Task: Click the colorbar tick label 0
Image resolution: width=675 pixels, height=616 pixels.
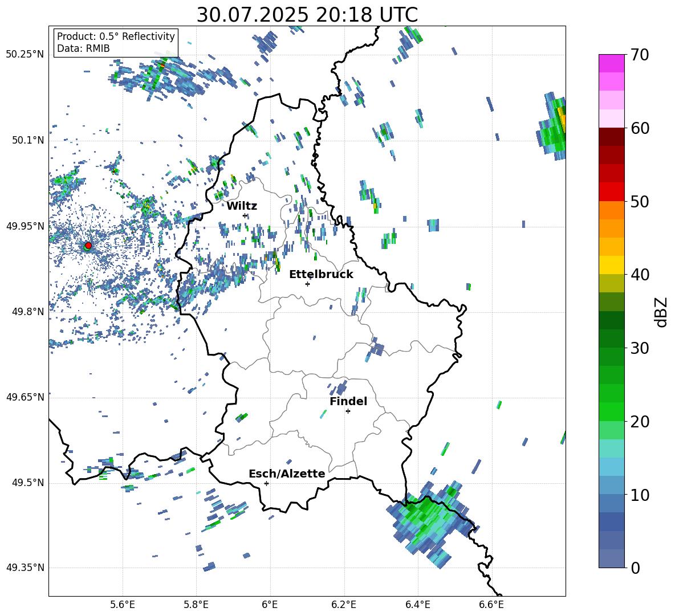Action: [x=635, y=568]
